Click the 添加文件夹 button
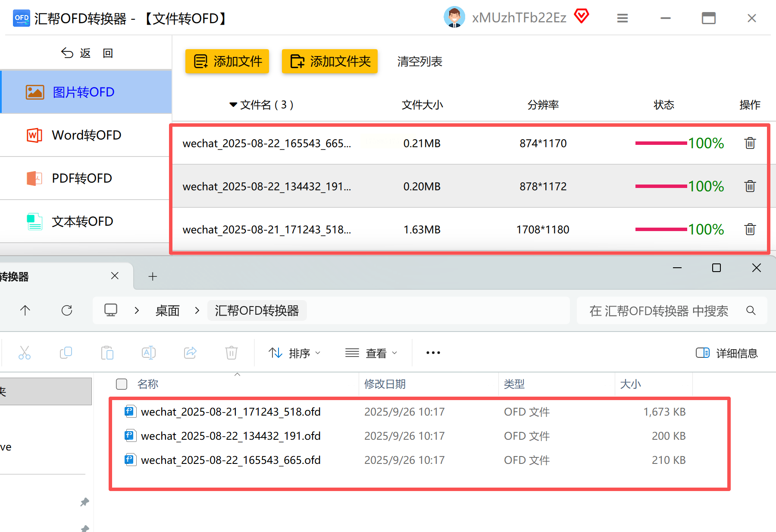The width and height of the screenshot is (776, 532). (x=330, y=61)
